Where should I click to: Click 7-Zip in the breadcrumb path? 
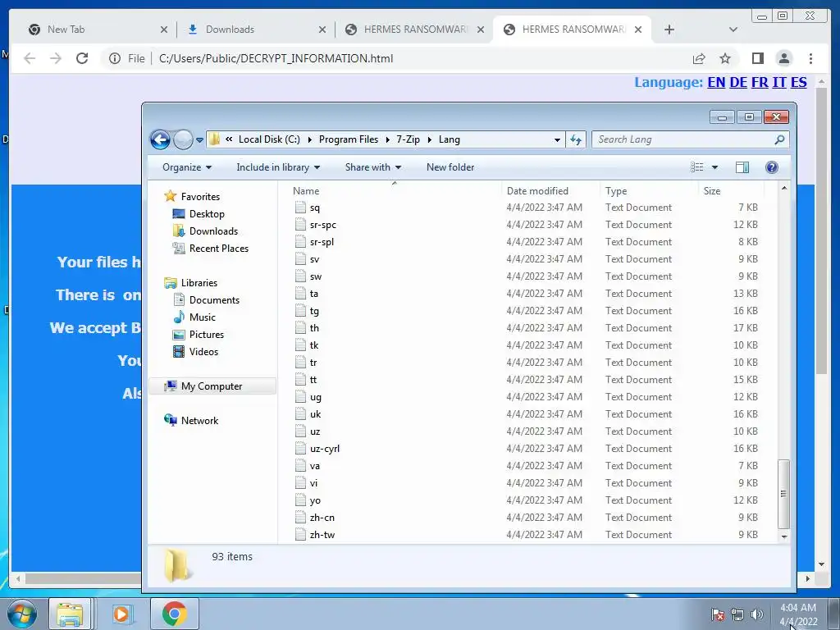click(x=409, y=139)
